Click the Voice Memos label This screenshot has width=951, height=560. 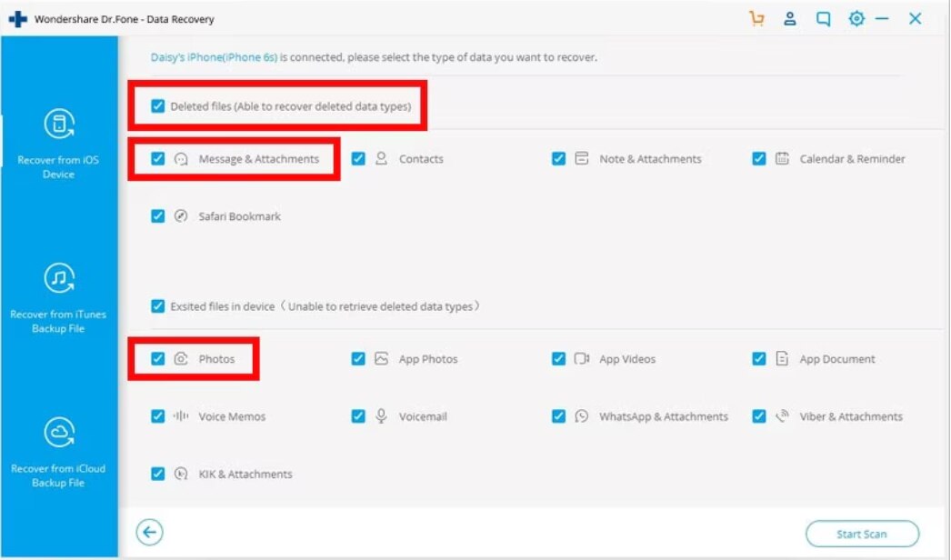coord(232,416)
